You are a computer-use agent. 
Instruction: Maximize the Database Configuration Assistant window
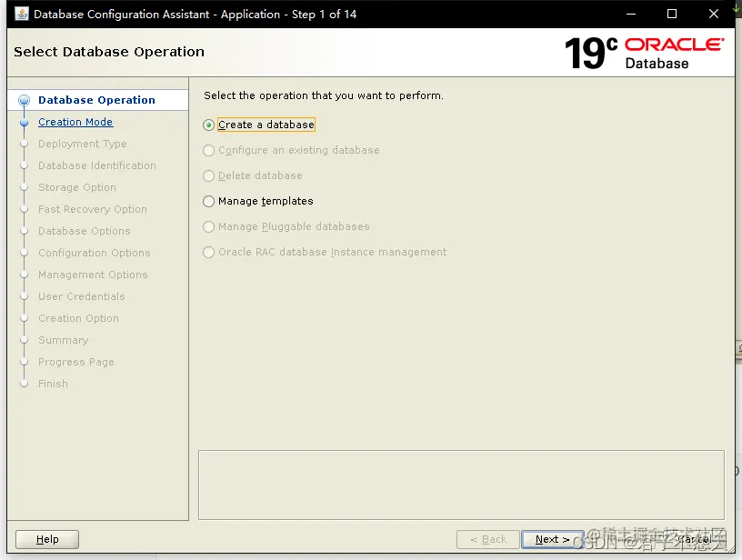click(x=672, y=15)
